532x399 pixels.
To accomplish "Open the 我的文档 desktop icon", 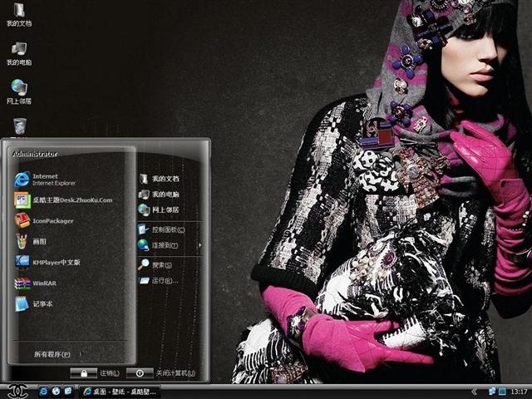I will pyautogui.click(x=19, y=15).
